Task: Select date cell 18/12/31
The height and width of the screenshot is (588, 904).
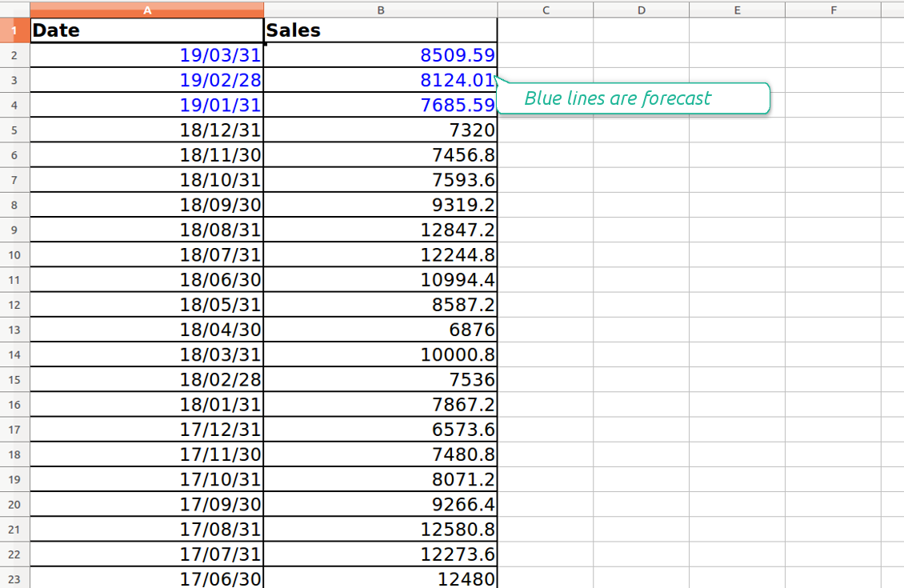Action: point(147,130)
